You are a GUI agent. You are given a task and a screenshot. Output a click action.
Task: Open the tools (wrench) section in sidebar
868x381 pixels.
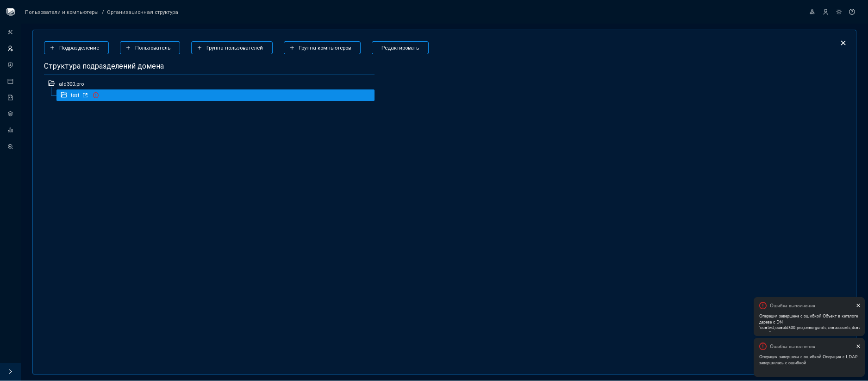click(10, 32)
